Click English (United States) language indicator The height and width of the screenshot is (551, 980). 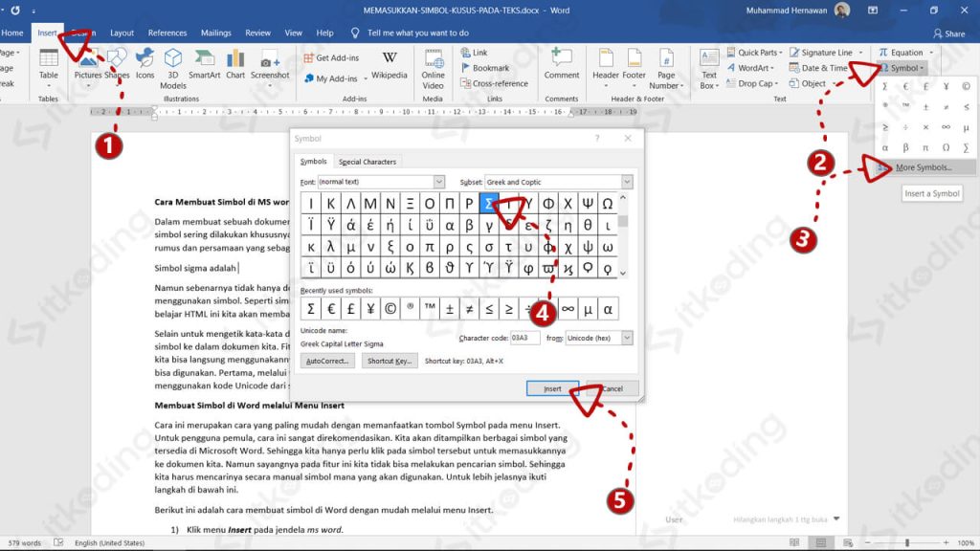tap(109, 542)
